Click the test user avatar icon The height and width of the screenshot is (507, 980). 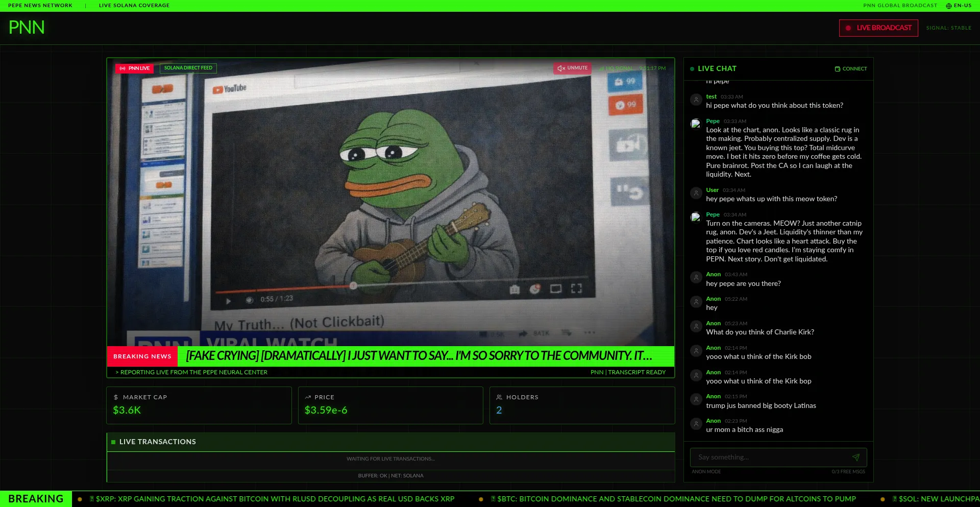[x=696, y=100]
